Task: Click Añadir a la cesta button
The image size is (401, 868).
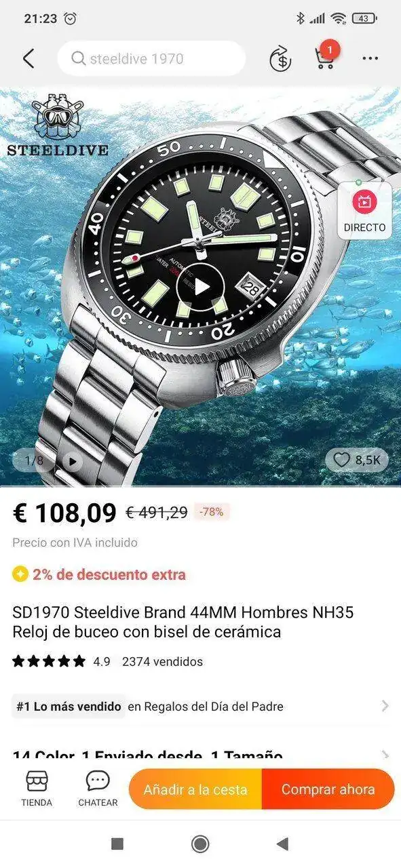Action: pyautogui.click(x=195, y=789)
